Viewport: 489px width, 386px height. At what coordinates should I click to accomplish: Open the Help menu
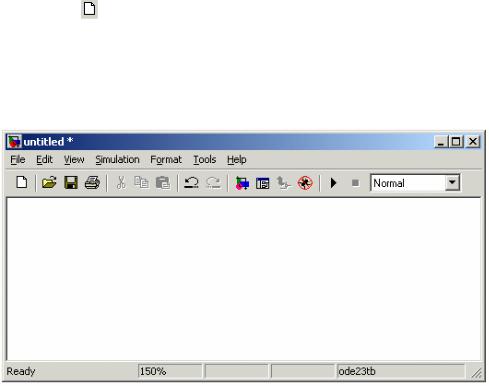point(237,160)
